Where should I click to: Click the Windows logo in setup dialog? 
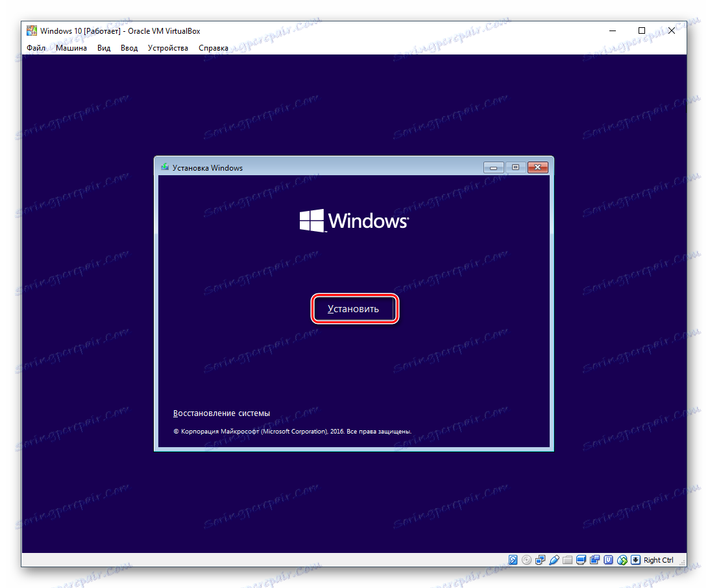click(x=354, y=221)
